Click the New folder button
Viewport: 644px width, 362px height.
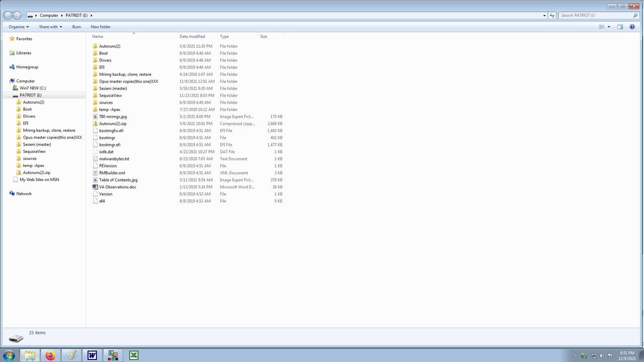tap(101, 27)
